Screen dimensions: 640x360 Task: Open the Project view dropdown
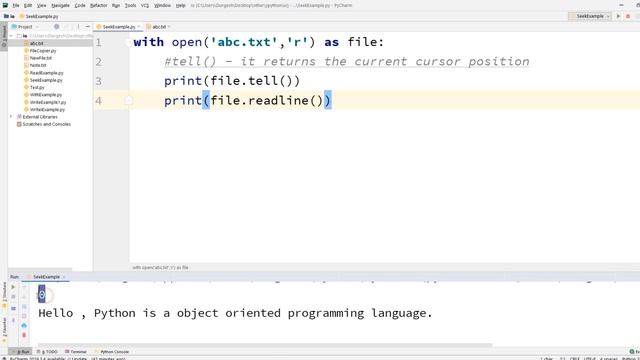(25, 27)
